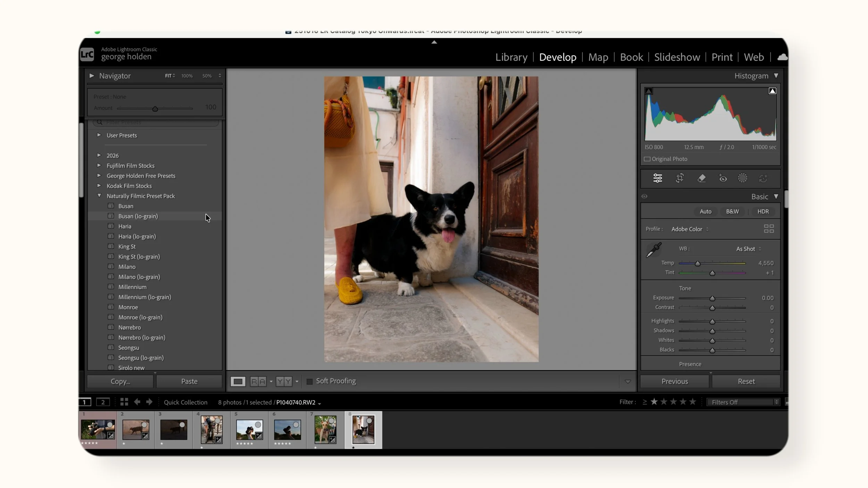Filter by five star rating
Viewport: 868px width, 488px height.
(693, 402)
